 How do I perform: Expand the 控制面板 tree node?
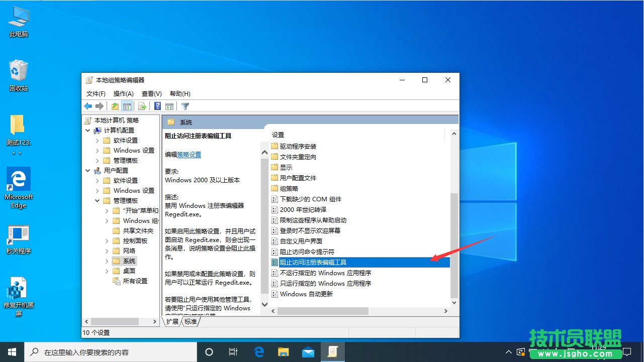pos(106,240)
